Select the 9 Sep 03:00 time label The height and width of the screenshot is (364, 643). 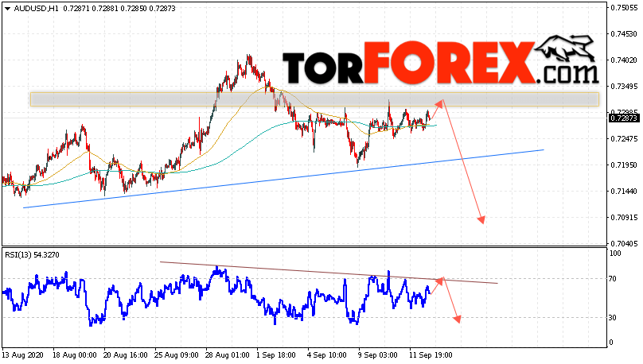pos(377,355)
